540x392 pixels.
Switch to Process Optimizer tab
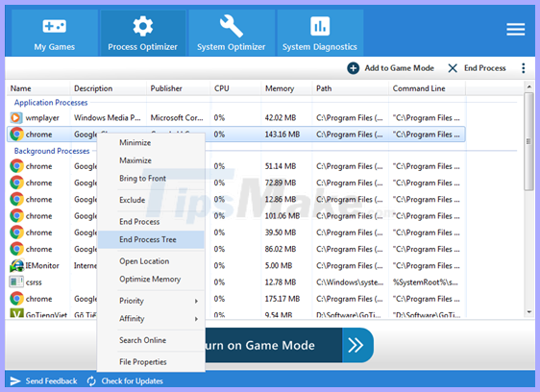[142, 33]
